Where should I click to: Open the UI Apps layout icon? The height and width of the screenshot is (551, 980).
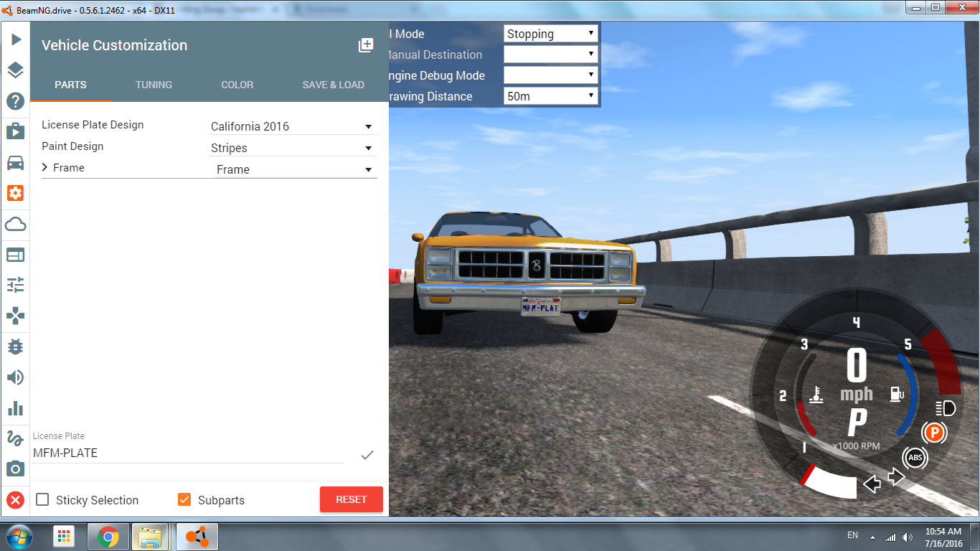pyautogui.click(x=16, y=255)
